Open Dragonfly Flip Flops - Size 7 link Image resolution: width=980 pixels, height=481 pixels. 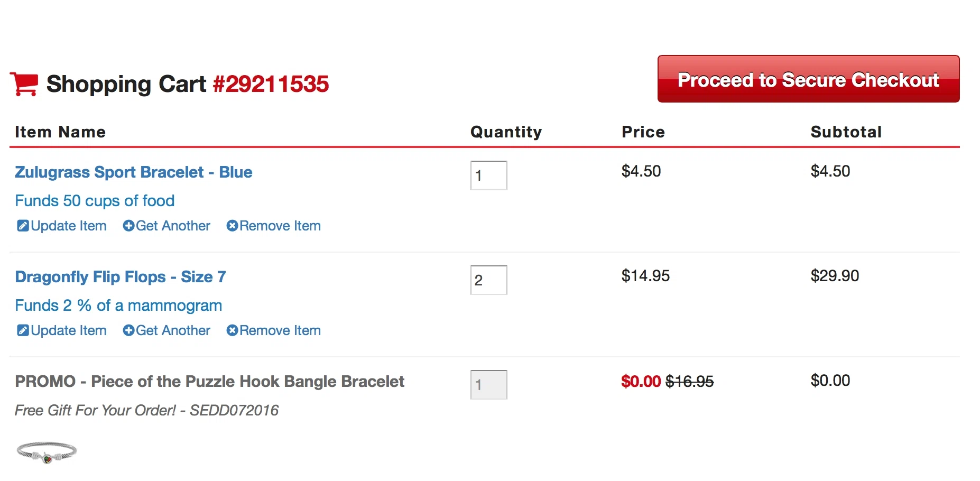click(121, 277)
